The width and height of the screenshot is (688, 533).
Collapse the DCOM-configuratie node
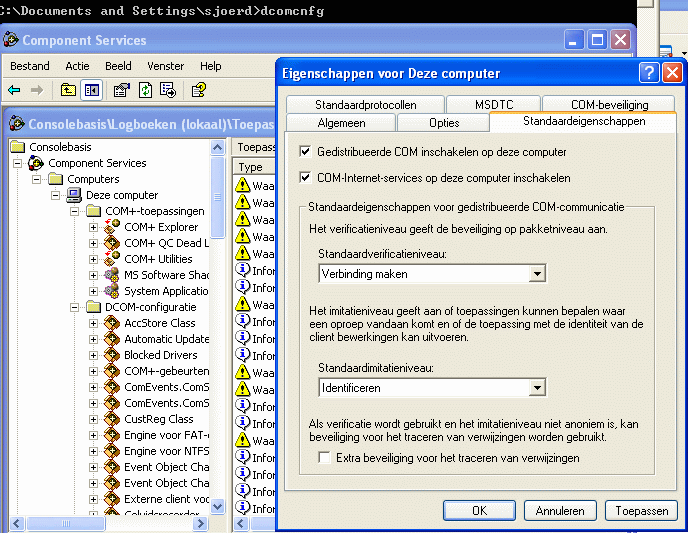(75, 307)
